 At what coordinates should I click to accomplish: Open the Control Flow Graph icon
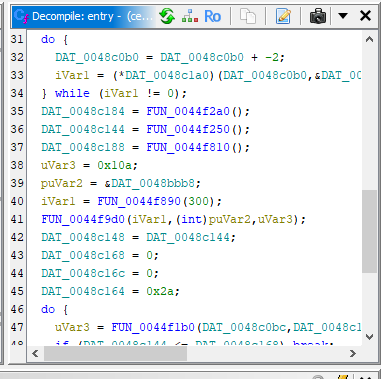(190, 16)
